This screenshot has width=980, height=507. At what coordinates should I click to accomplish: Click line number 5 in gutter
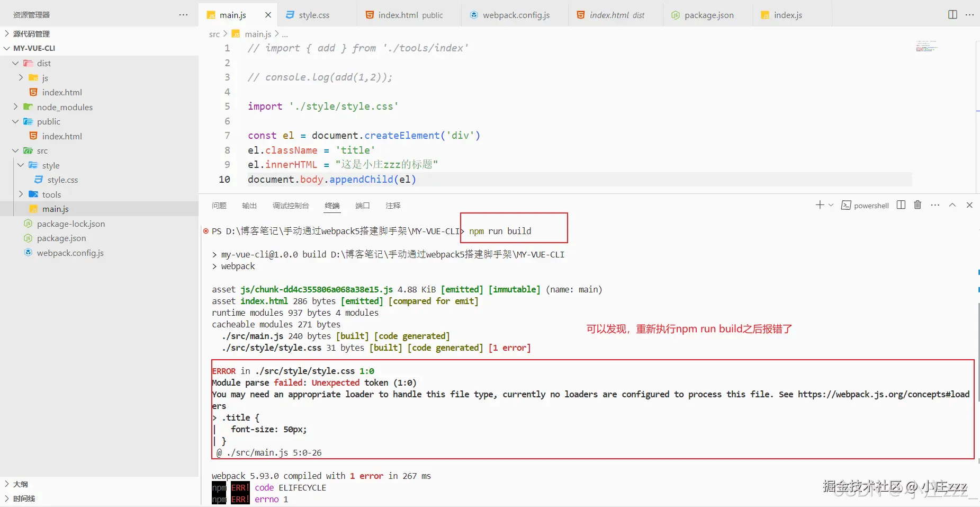[227, 106]
